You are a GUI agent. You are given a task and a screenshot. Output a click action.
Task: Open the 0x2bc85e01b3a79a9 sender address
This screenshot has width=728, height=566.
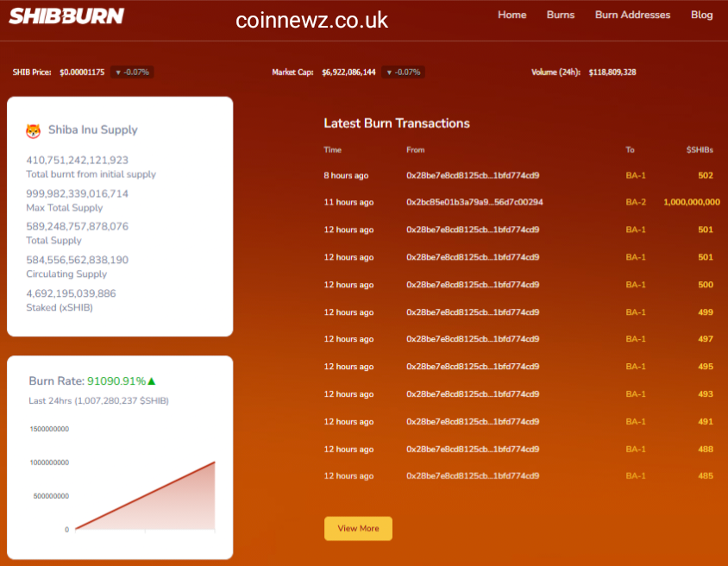[474, 202]
